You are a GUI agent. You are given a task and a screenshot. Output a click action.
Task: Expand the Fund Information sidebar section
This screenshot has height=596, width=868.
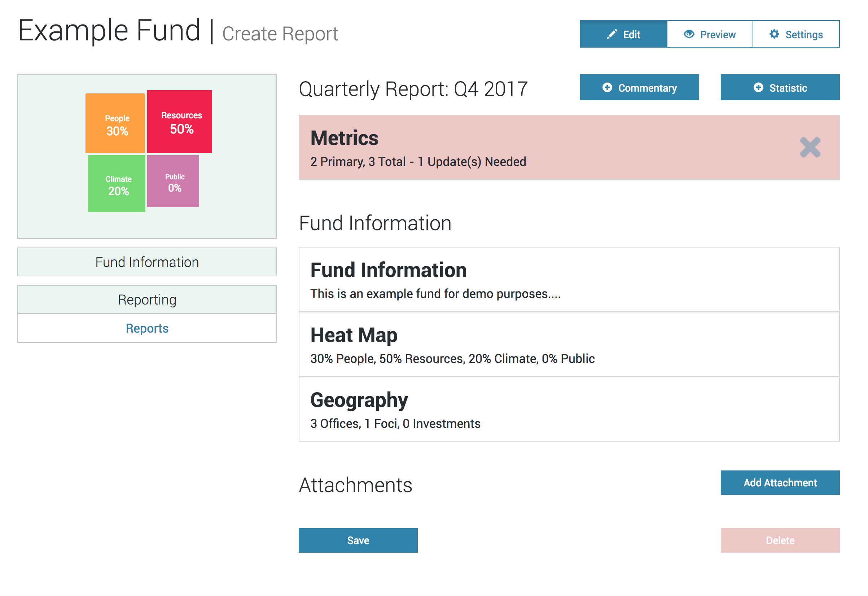tap(147, 262)
